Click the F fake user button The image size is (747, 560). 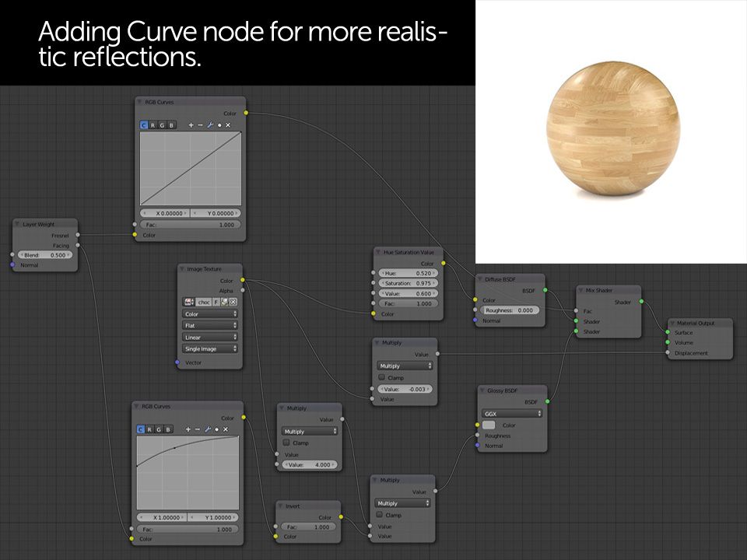216,302
